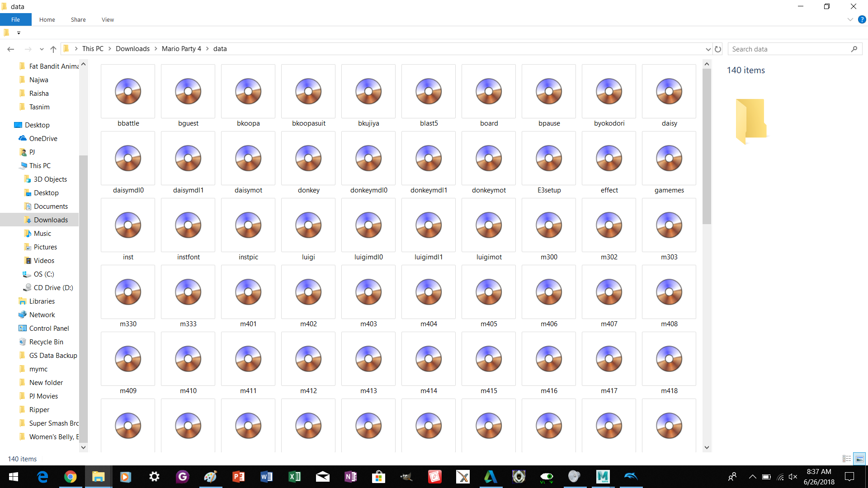Expand Mario Party 4 breadcrumb chevron
The width and height of the screenshot is (868, 488).
[x=207, y=49]
